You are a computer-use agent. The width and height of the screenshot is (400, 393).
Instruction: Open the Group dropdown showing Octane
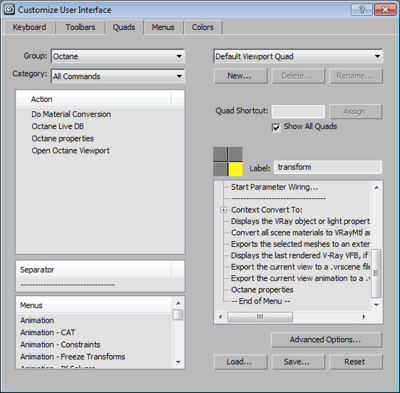(118, 56)
